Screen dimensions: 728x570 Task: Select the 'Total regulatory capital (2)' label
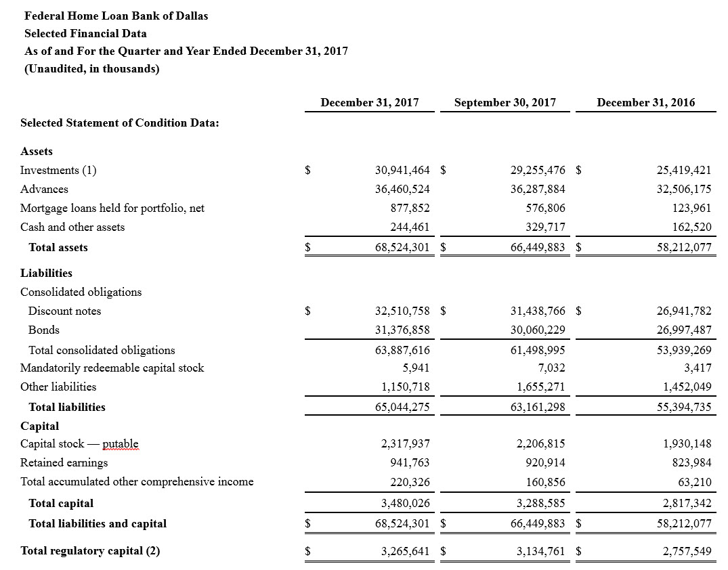(90, 551)
